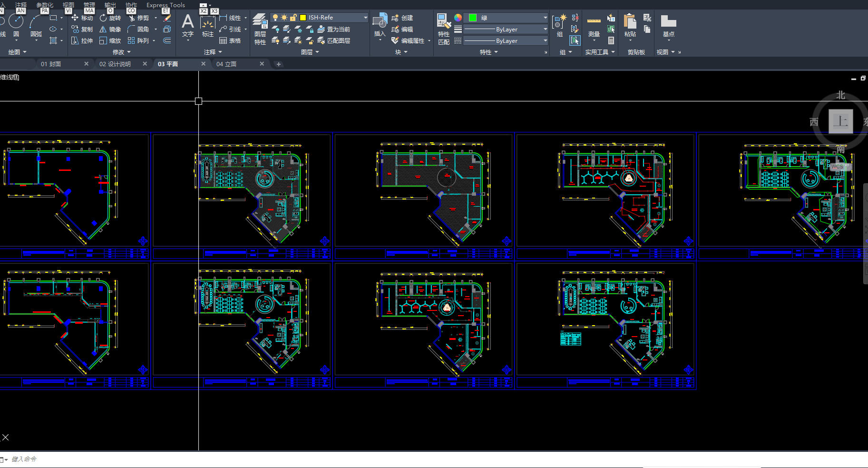
Task: Open the Express Tools ribbon tab
Action: pos(166,5)
